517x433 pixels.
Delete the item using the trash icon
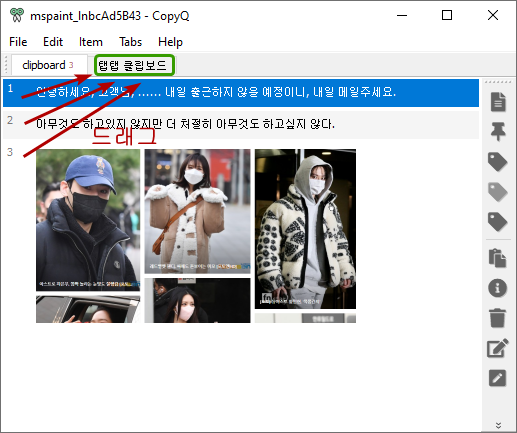coord(497,318)
